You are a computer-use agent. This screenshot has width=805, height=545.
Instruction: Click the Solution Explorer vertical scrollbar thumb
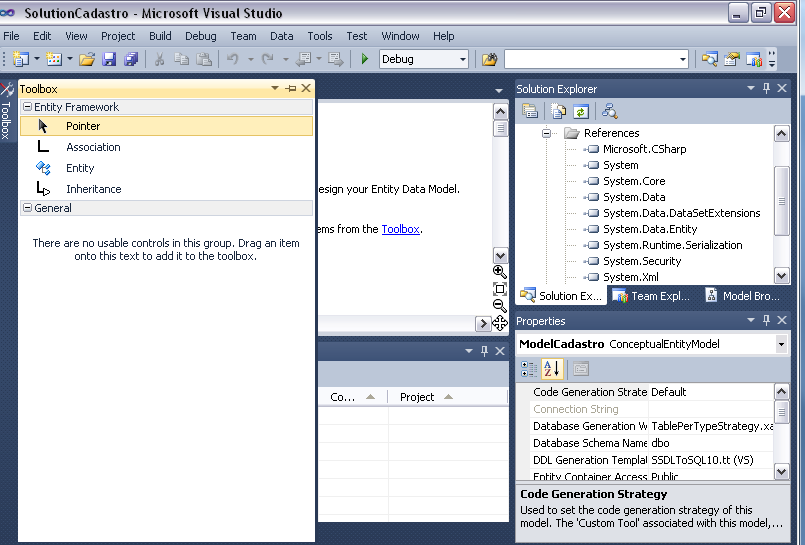[781, 201]
